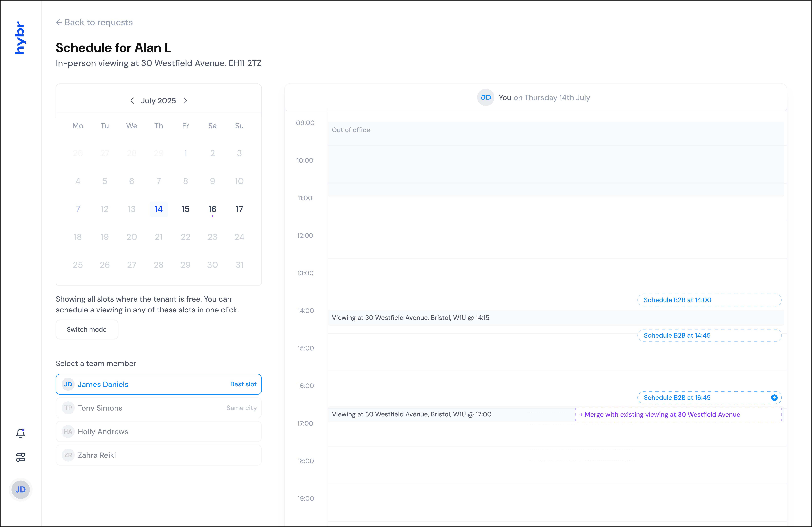Select team member James Daniels
The image size is (812, 527).
[159, 384]
